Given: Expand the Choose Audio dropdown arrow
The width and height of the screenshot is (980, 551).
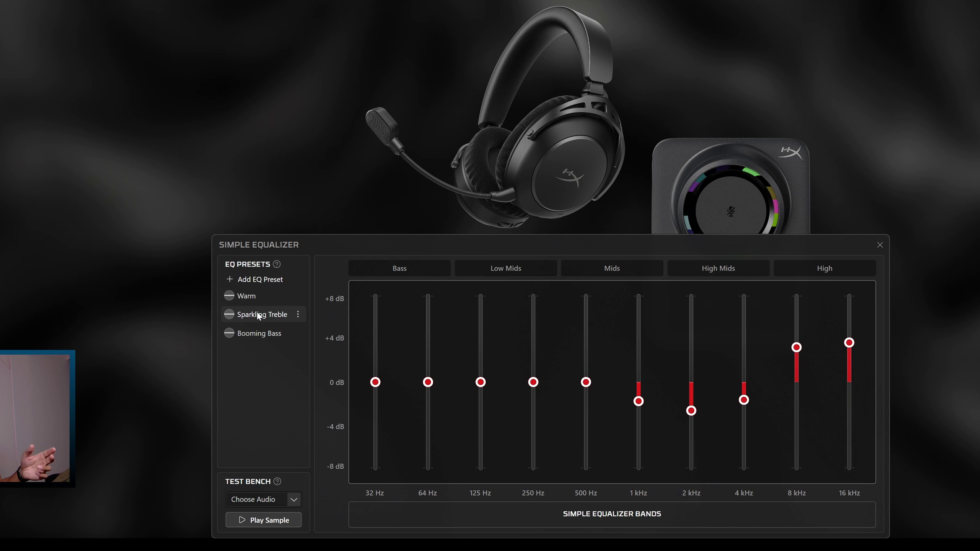Looking at the screenshot, I should tap(294, 499).
